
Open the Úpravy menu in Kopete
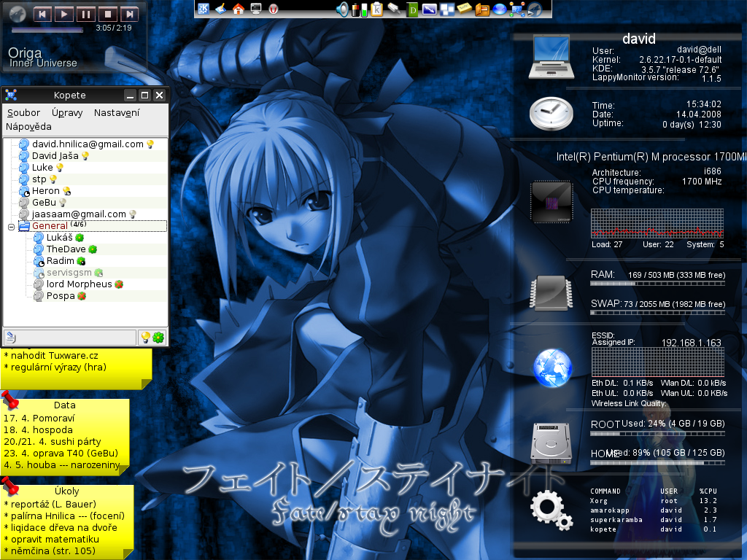[x=67, y=113]
